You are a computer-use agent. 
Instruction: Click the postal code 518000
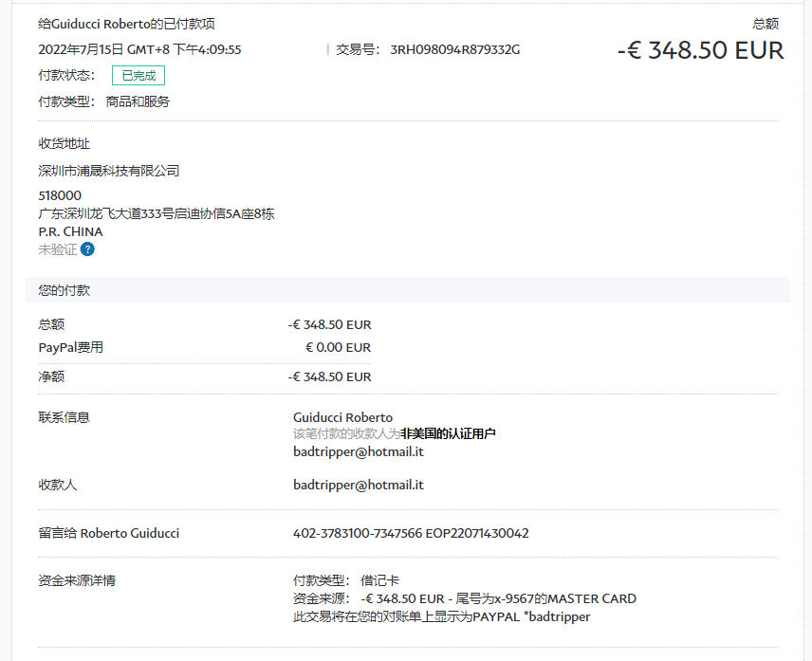(x=60, y=195)
